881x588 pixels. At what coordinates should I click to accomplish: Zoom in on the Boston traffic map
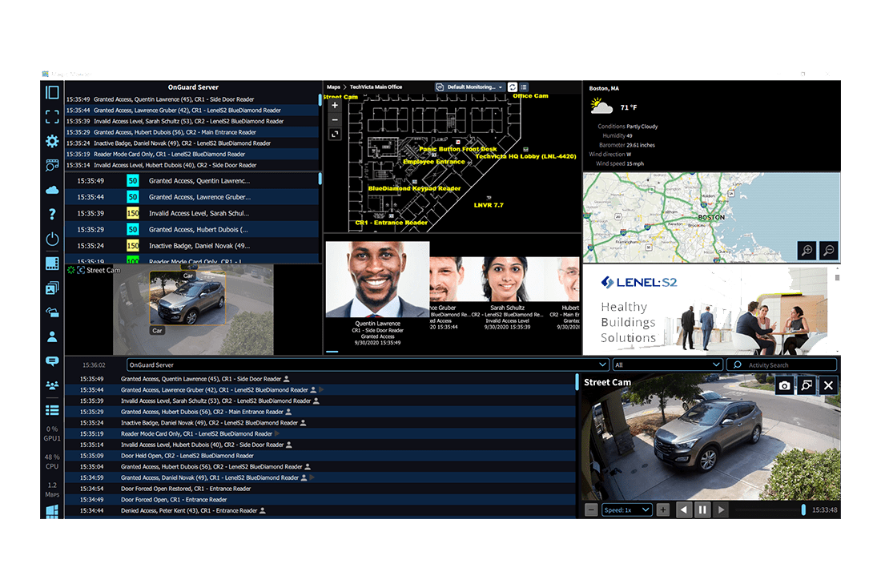[807, 251]
